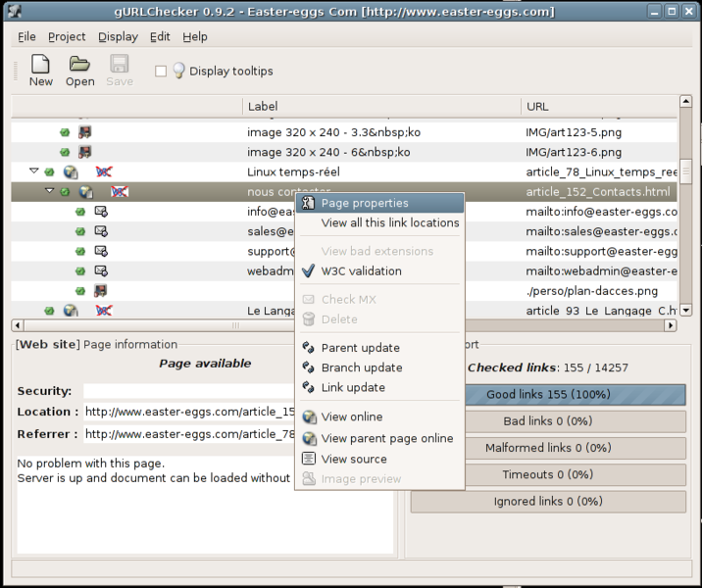Click the lightbulb icon beside Display tooltips
The image size is (702, 588).
click(x=178, y=71)
